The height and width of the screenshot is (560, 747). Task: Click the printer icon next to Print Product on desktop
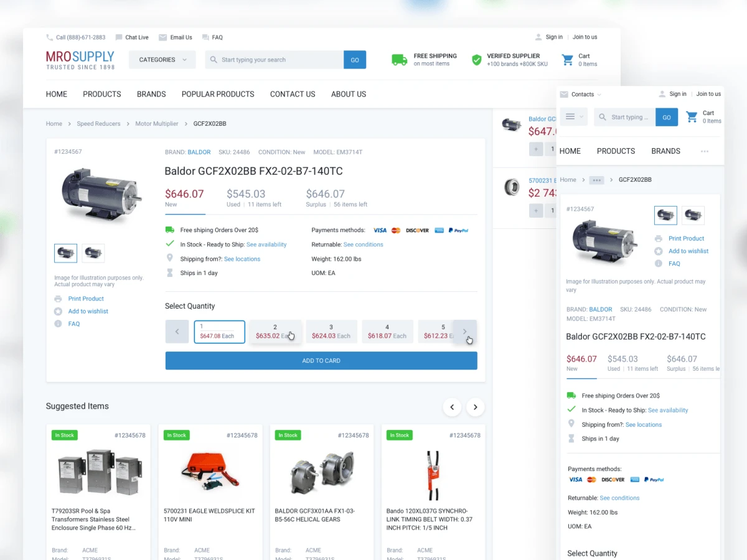click(x=58, y=299)
